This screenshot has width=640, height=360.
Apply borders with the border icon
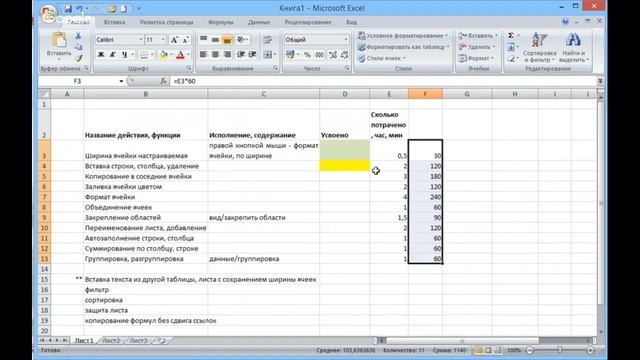(144, 54)
